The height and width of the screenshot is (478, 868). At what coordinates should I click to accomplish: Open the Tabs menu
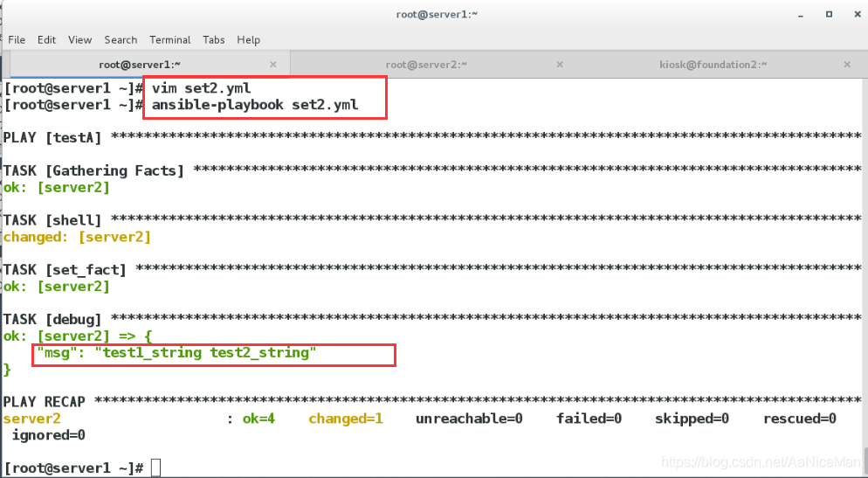click(214, 40)
